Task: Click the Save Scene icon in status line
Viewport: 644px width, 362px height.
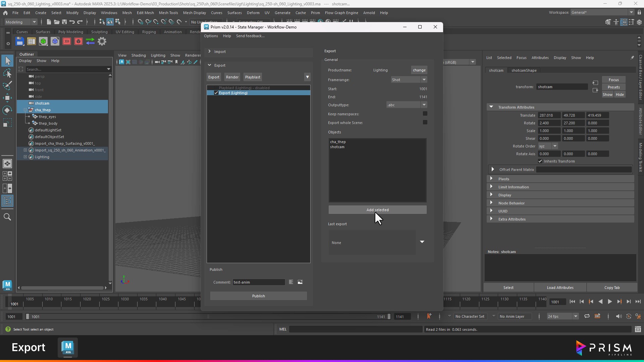Action: pyautogui.click(x=64, y=22)
